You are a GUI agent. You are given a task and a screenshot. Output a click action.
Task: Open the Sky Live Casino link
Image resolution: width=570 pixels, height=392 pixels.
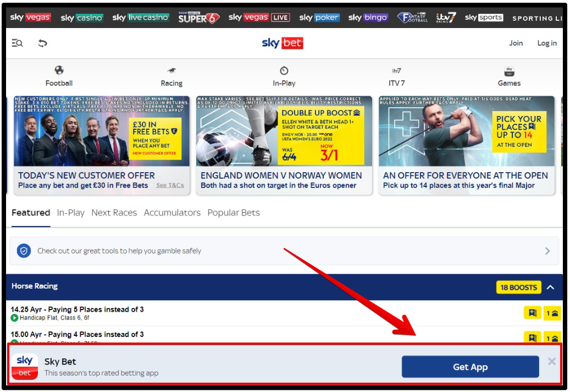[141, 17]
